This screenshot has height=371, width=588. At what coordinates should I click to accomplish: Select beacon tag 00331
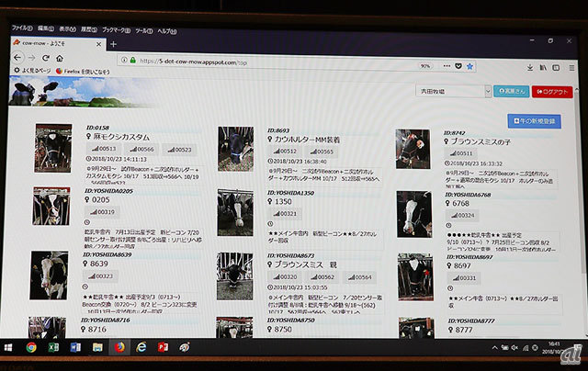pyautogui.click(x=464, y=277)
